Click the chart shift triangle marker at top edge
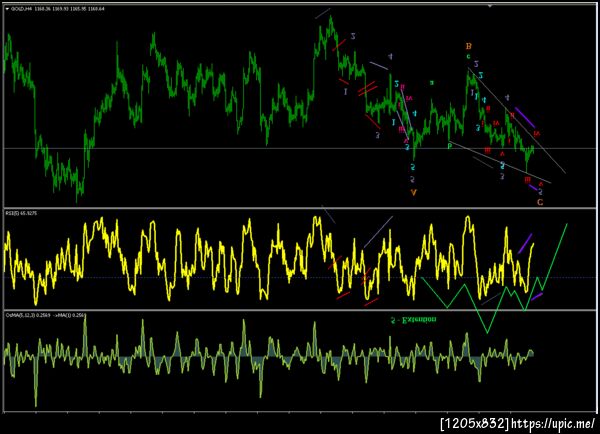The image size is (600, 434). (x=490, y=6)
